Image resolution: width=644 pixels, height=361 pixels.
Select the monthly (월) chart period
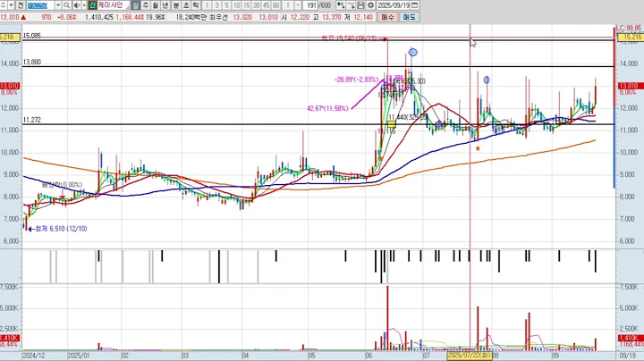(x=156, y=5)
